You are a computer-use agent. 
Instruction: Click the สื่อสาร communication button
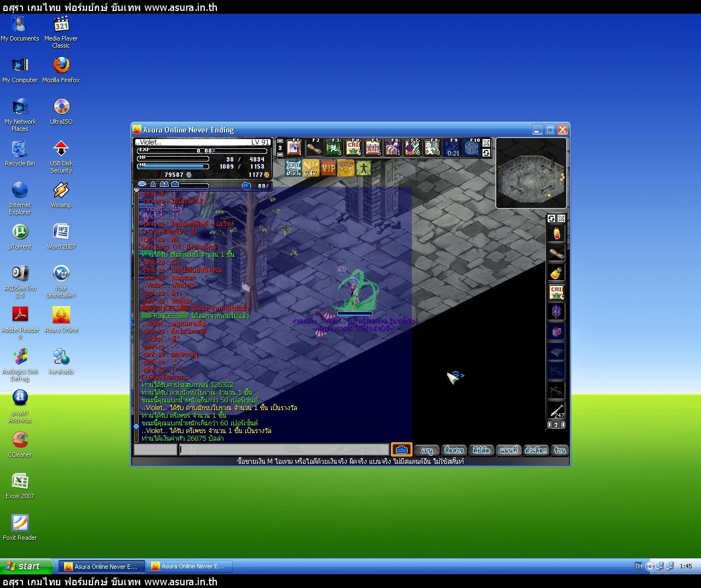454,450
